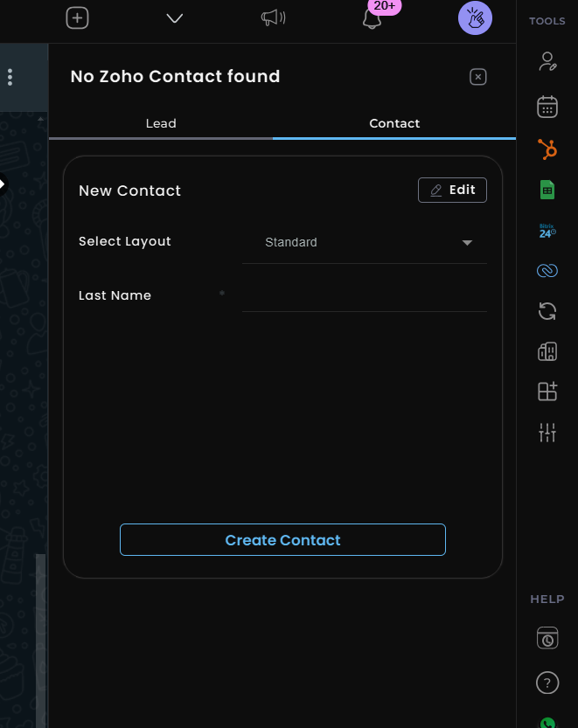Click the Edit button for New Contact
Image resolution: width=578 pixels, height=728 pixels.
click(x=452, y=190)
